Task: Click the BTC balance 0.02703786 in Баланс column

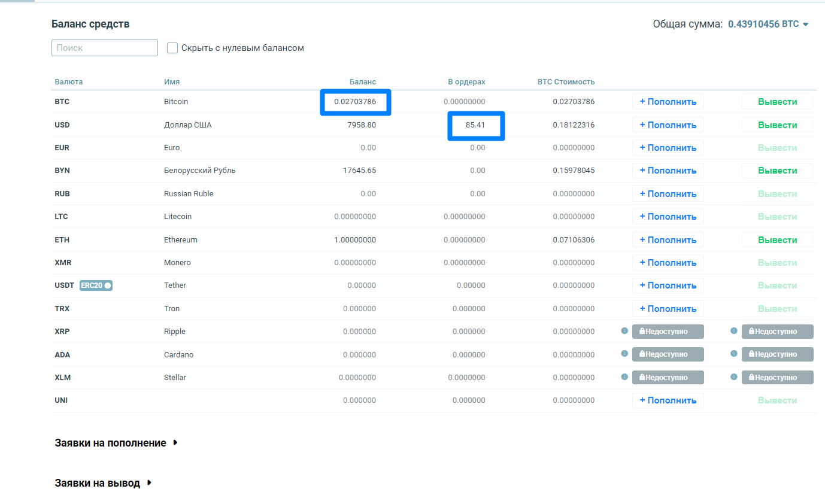Action: click(355, 102)
